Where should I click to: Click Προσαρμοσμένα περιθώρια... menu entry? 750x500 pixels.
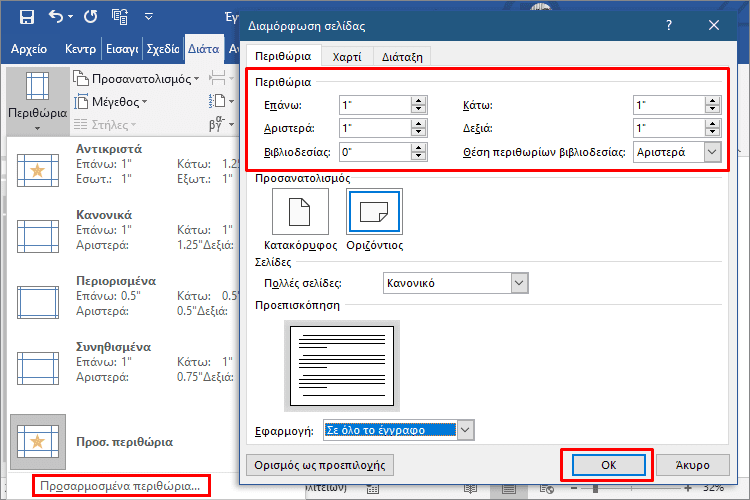[x=120, y=486]
